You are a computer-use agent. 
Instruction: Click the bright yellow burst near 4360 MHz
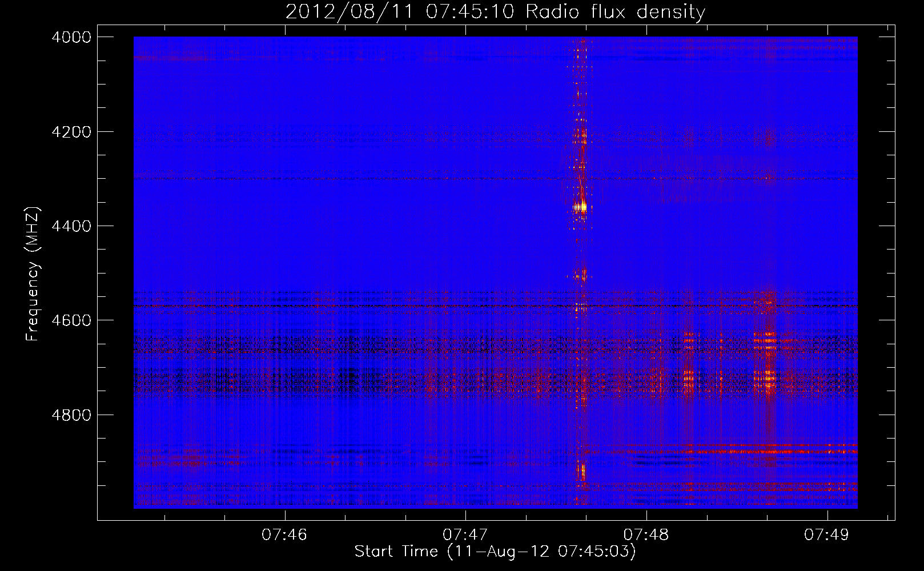click(581, 207)
